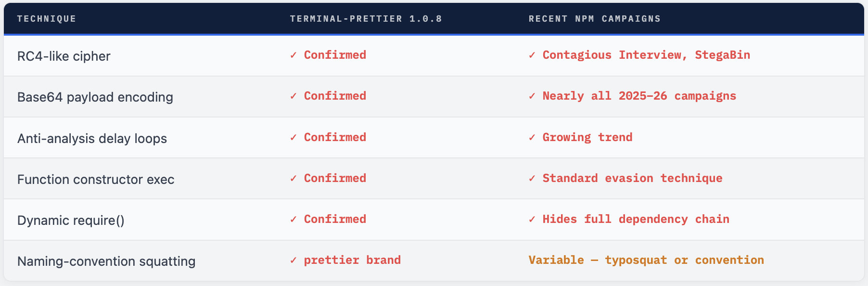Screen dimensions: 868x286
Task: Click the checkmark before Nearly all 2025–26 campaigns
Action: [532, 96]
